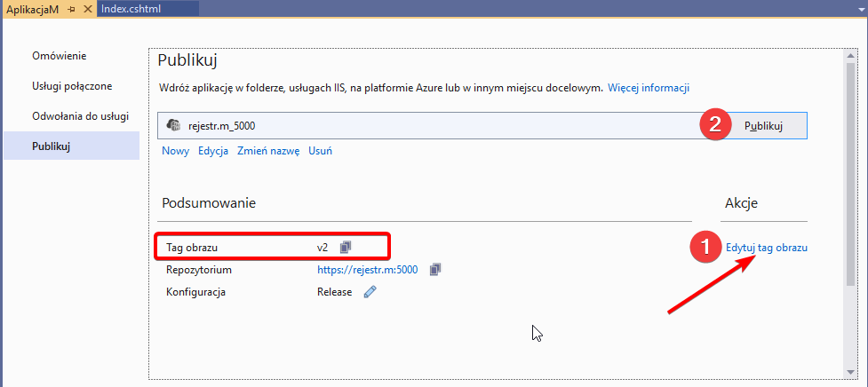The image size is (868, 387).
Task: Copy the image tag value v2
Action: 346,247
